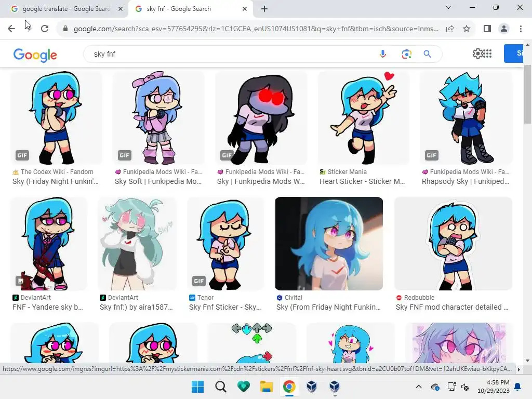
Task: Click the page vertical scrollbar thumb
Action: [528, 94]
